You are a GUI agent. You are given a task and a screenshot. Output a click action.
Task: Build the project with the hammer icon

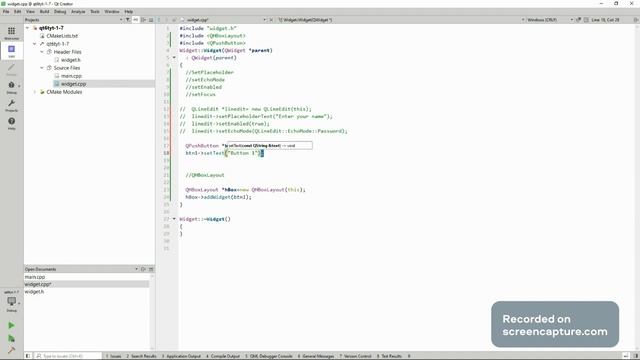click(11, 350)
